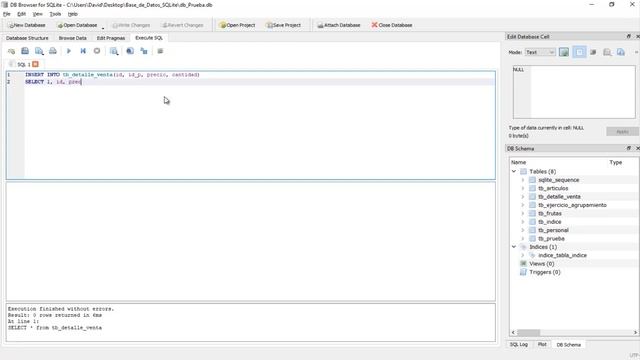The height and width of the screenshot is (360, 640).
Task: Select tb_prueba in the schema tree
Action: [x=551, y=238]
